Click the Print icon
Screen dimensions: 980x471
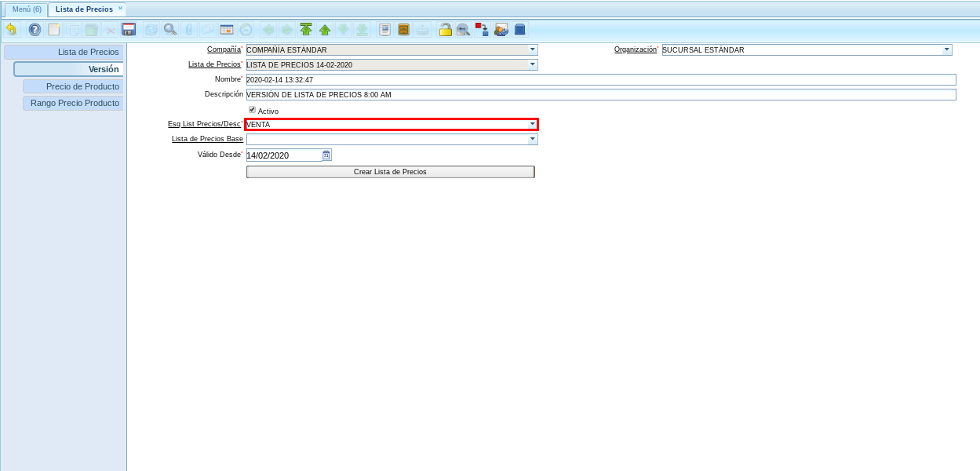pos(422,30)
